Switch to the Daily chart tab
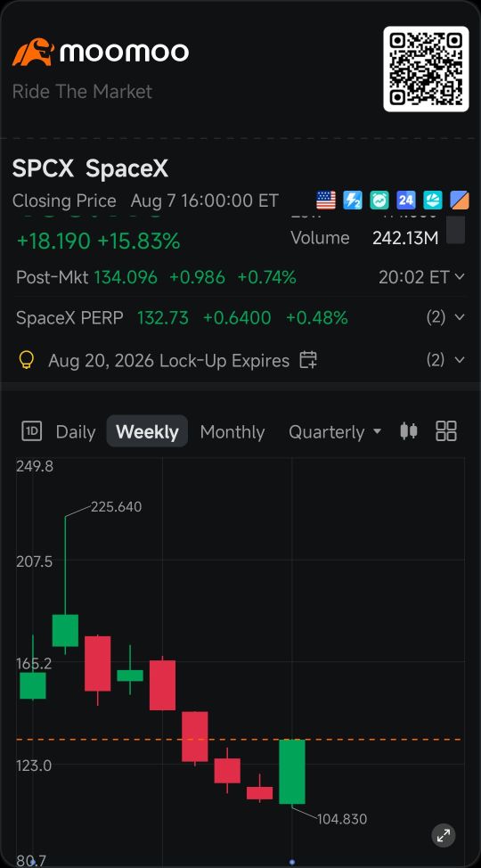This screenshot has width=481, height=868. tap(76, 432)
